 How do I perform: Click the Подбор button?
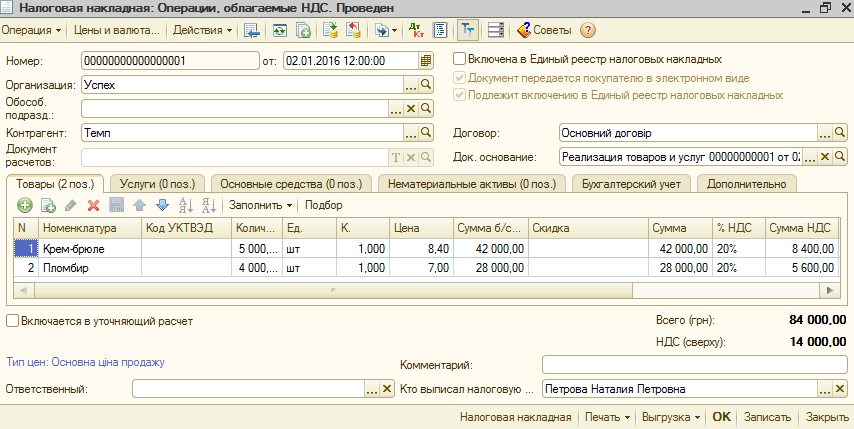pos(323,205)
